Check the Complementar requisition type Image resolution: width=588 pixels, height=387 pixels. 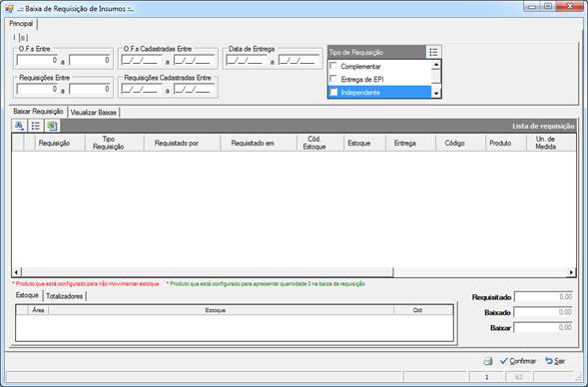333,66
